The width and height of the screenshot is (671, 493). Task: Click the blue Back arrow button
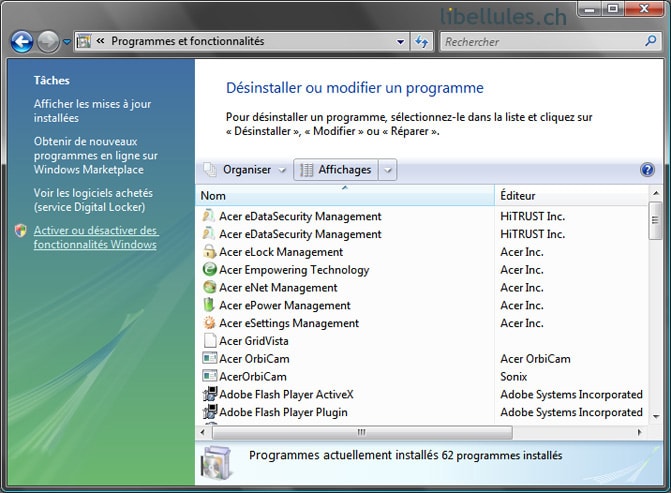point(22,42)
